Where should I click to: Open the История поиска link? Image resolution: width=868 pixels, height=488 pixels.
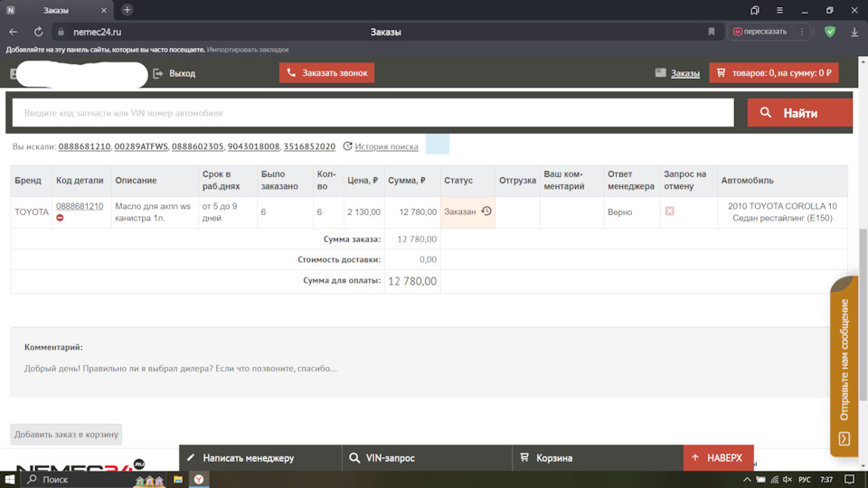386,146
